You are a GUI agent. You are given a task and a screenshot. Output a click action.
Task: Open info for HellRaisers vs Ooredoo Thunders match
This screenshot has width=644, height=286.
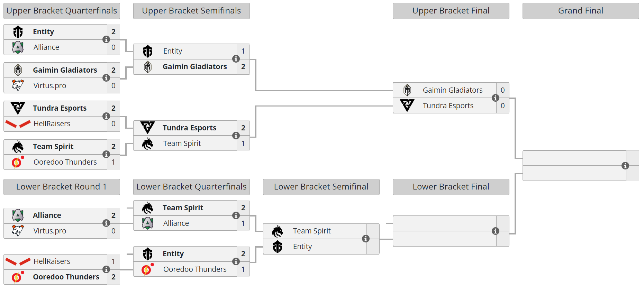pyautogui.click(x=106, y=269)
